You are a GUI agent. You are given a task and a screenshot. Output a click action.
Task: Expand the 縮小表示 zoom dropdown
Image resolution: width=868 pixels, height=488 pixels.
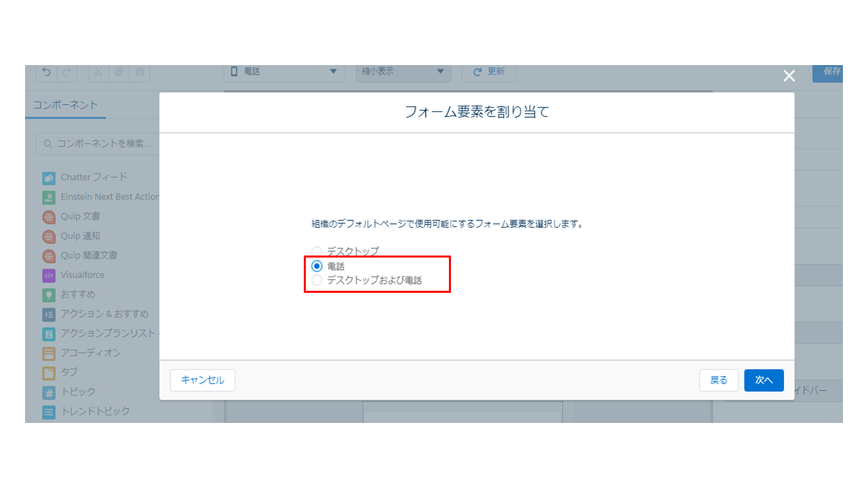(403, 71)
